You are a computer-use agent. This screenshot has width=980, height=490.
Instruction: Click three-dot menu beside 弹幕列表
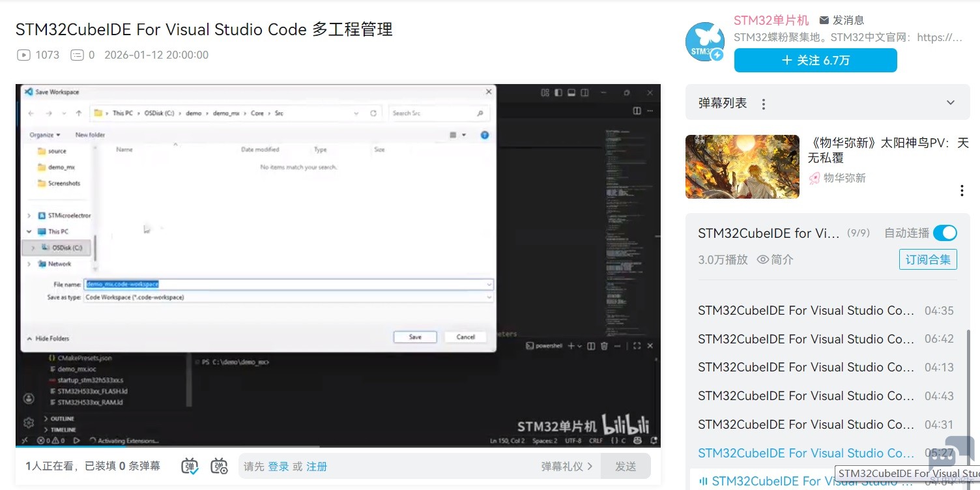tap(764, 104)
